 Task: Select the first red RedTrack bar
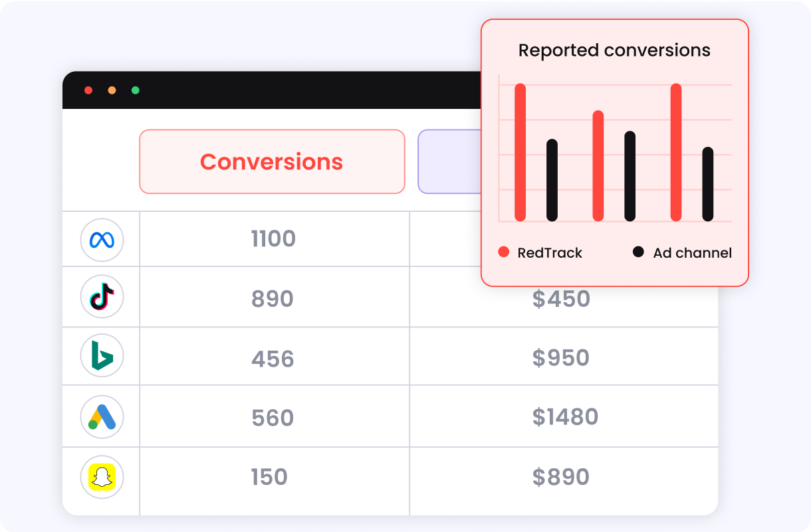pos(521,152)
